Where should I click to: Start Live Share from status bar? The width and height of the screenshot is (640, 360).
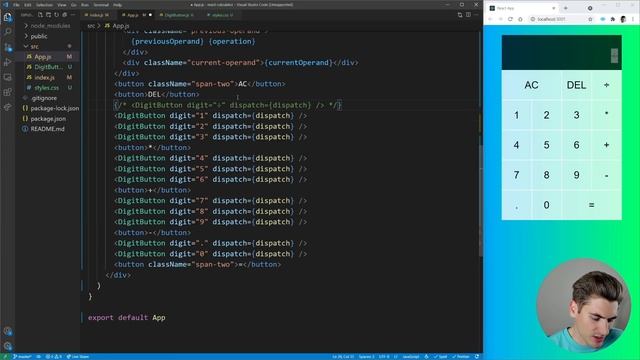click(78, 357)
